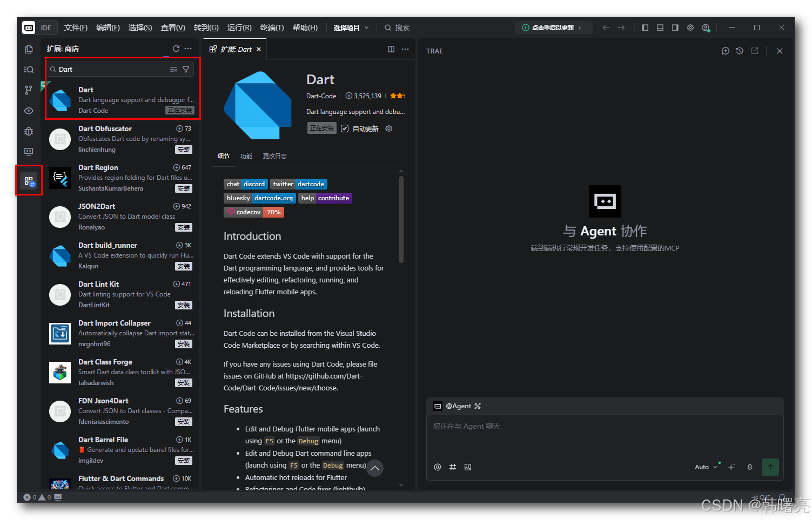
Task: Open the settings gear in title bar
Action: pyautogui.click(x=690, y=28)
